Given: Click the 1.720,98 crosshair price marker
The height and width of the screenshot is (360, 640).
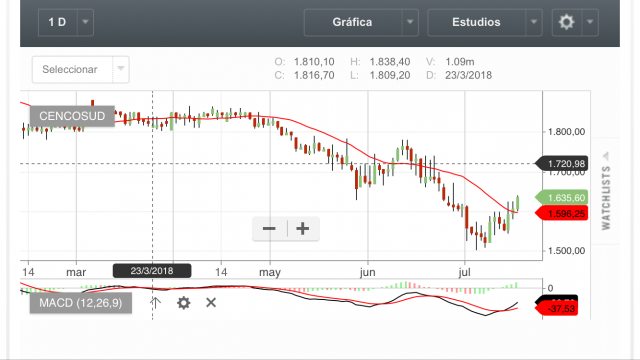Looking at the screenshot, I should 562,164.
